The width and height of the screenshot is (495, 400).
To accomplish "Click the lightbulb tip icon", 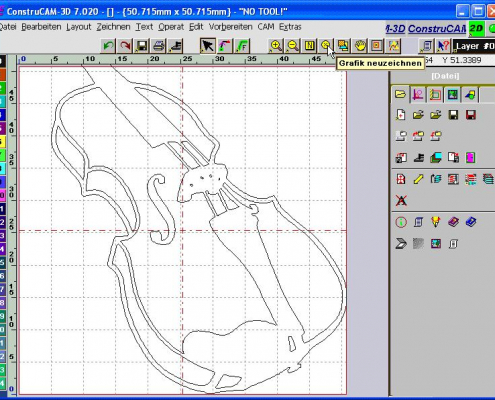I will coord(435,222).
